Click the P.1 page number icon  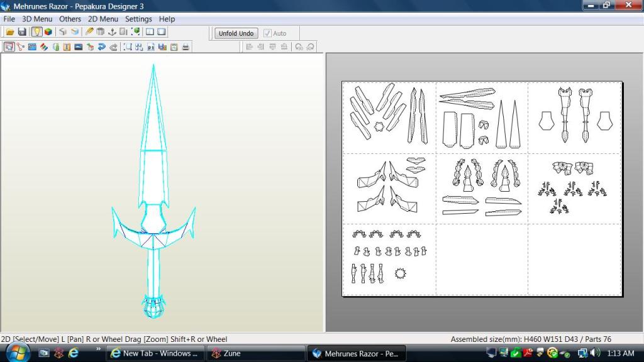click(151, 47)
